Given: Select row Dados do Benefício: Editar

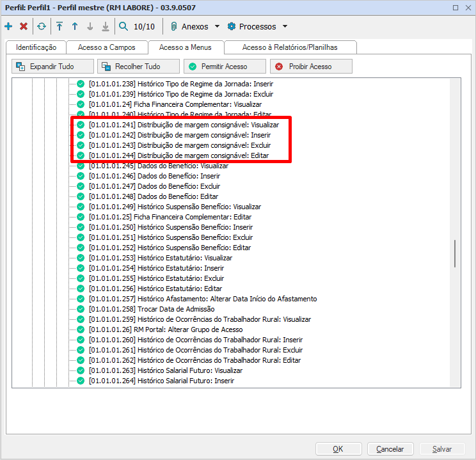Looking at the screenshot, I should pyautogui.click(x=154, y=196).
